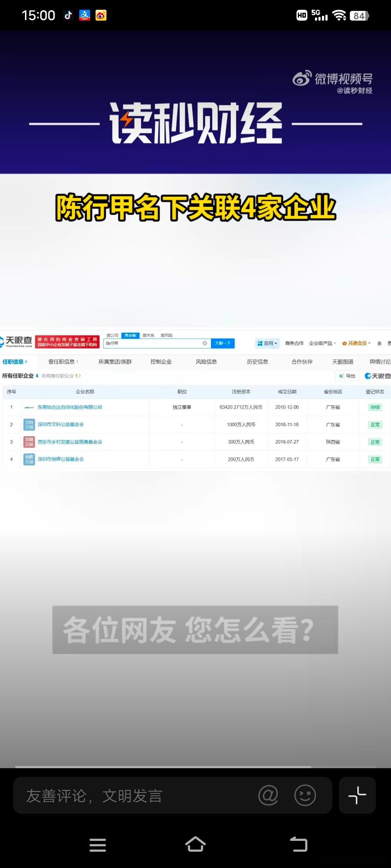Image resolution: width=391 pixels, height=868 pixels.
Task: Tap the 5G signal strength icon
Action: [x=320, y=15]
